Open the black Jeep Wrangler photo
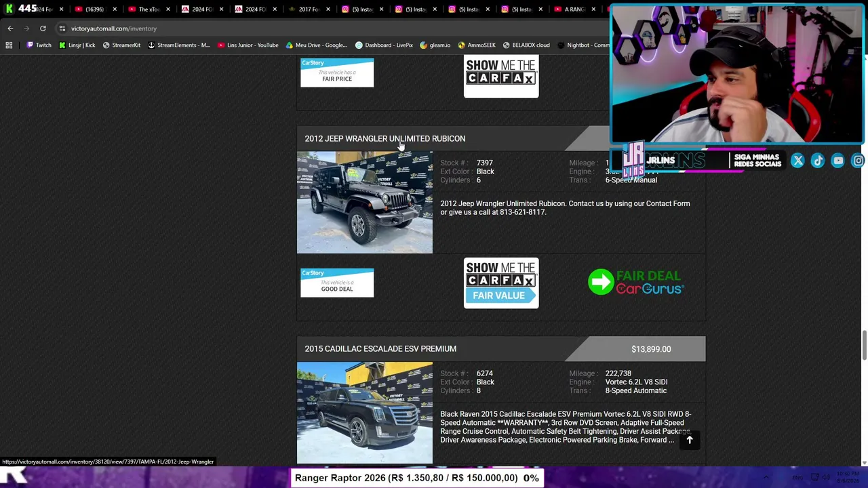 365,203
